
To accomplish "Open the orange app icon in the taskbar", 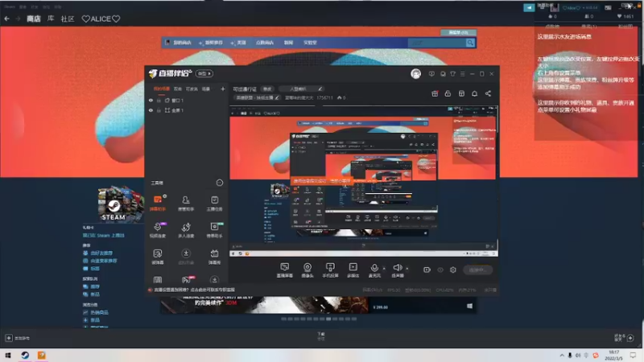I will point(42,355).
